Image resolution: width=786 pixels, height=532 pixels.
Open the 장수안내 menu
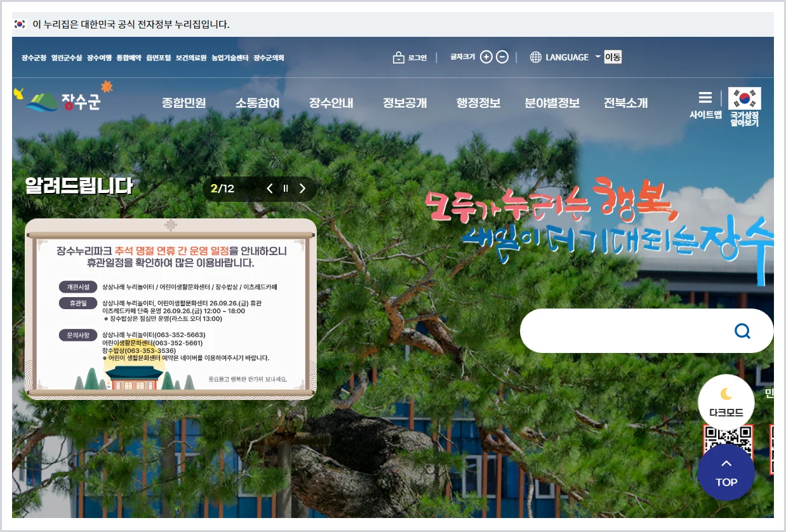click(x=331, y=103)
